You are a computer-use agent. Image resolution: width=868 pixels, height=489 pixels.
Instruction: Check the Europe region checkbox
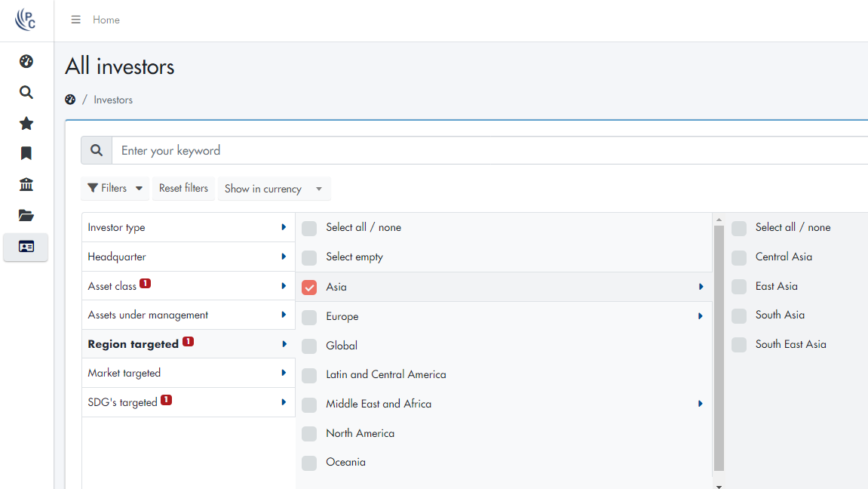308,316
